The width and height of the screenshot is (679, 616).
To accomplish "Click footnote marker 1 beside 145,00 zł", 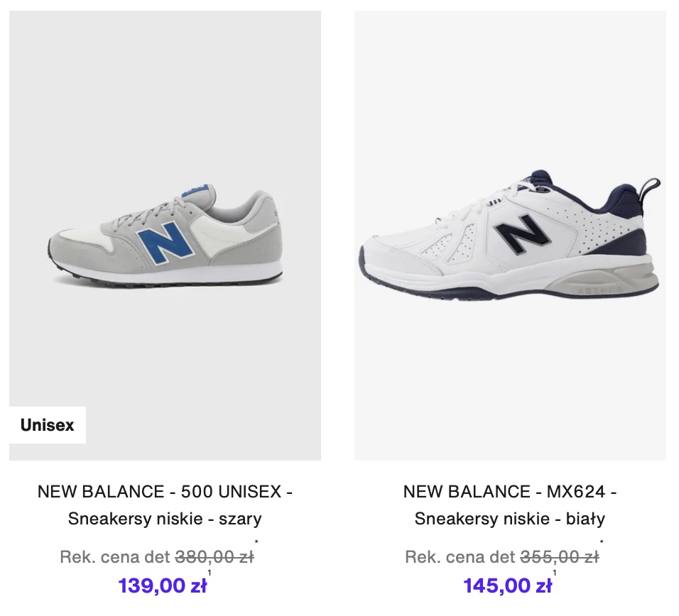I will click(555, 573).
